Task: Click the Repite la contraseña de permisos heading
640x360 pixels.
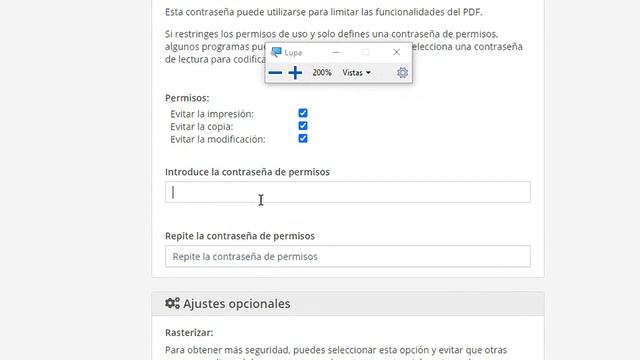Action: click(x=240, y=236)
